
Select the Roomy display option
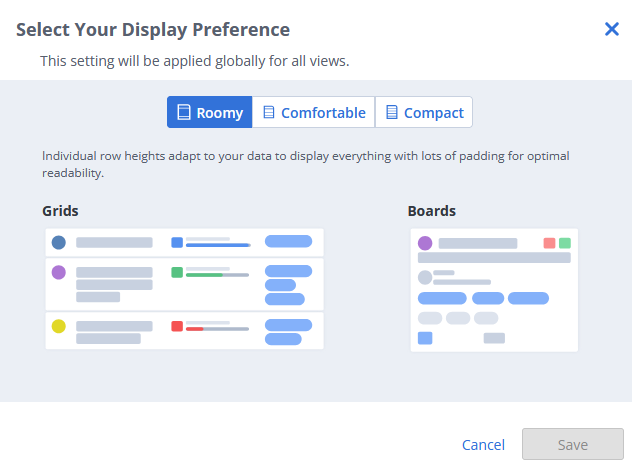[x=210, y=112]
